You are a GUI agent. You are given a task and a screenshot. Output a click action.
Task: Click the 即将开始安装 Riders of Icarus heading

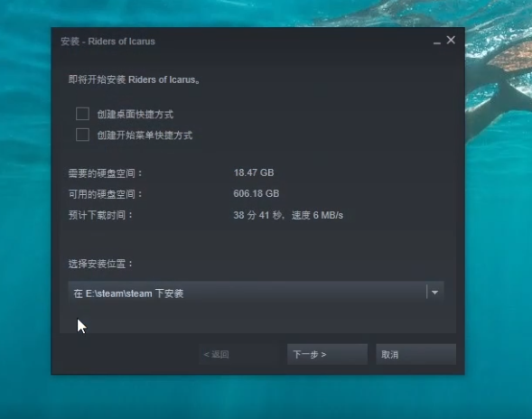click(x=135, y=79)
